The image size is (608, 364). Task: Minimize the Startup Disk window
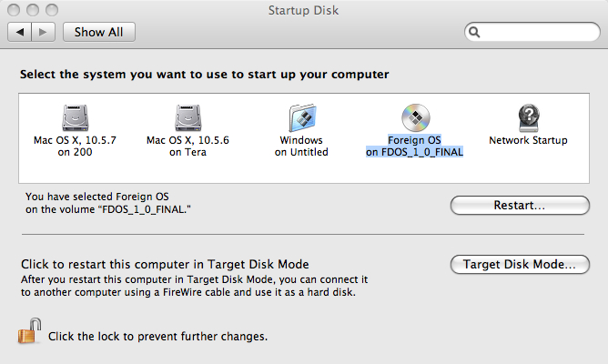click(x=33, y=10)
